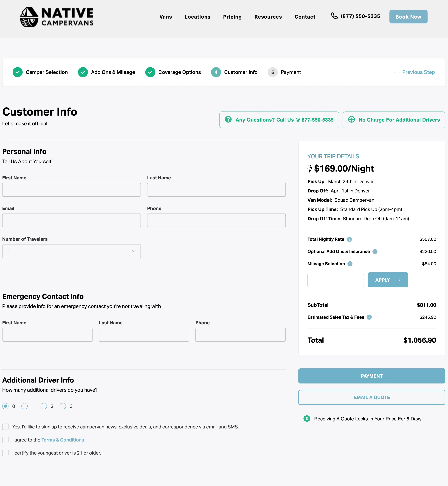Click the Mileage Selection info icon
Viewport: 448px width, 486px height.
pyautogui.click(x=350, y=264)
